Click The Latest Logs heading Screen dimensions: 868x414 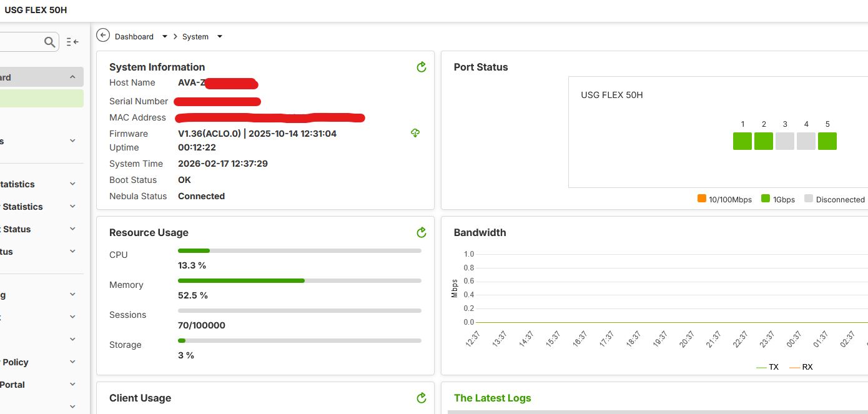[493, 398]
